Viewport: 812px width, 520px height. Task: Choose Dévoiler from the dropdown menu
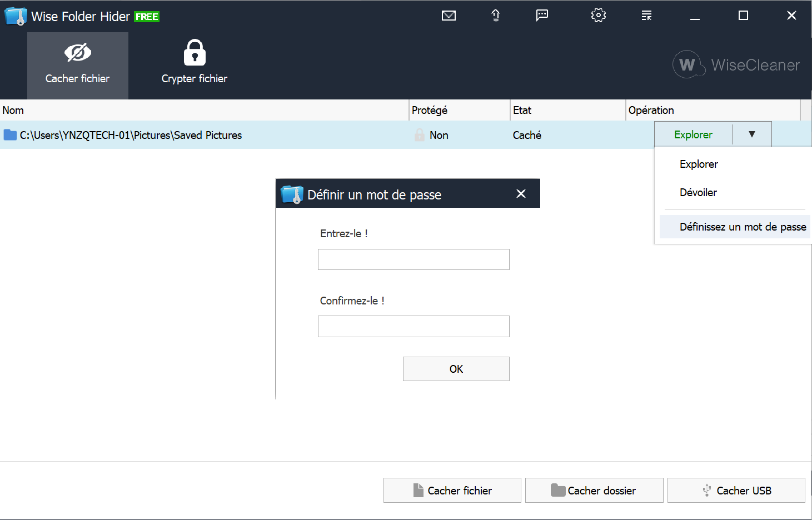698,192
